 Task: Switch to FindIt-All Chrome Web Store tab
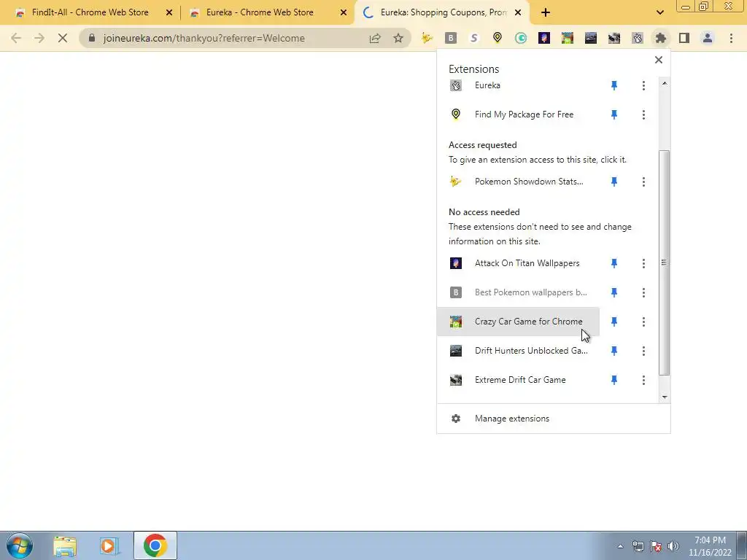tap(90, 12)
